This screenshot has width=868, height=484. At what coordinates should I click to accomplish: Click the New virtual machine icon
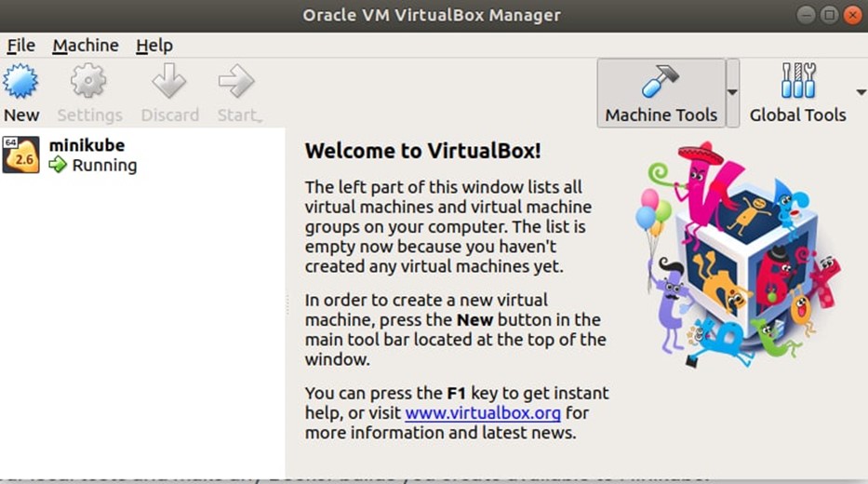pyautogui.click(x=20, y=81)
